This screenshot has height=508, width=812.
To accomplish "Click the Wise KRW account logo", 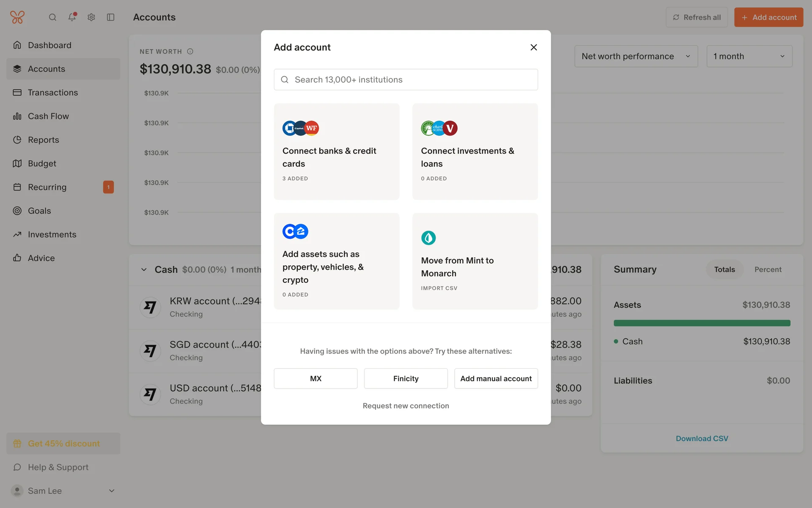I will pyautogui.click(x=150, y=307).
